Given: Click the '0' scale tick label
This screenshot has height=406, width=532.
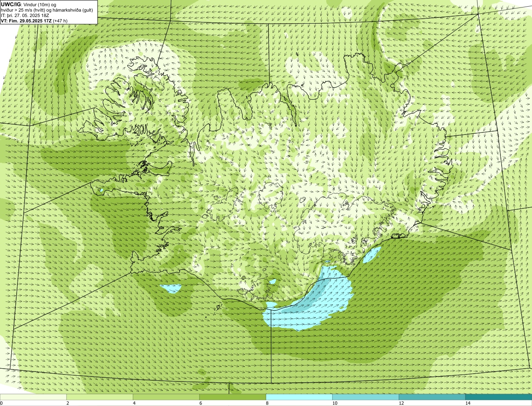Looking at the screenshot, I should [1, 403].
